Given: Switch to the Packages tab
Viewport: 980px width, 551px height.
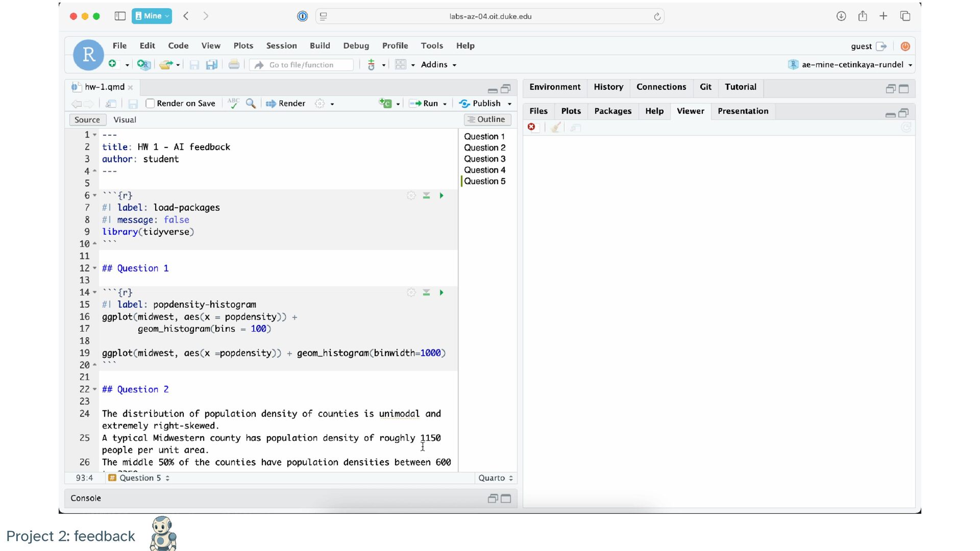Looking at the screenshot, I should (x=612, y=111).
